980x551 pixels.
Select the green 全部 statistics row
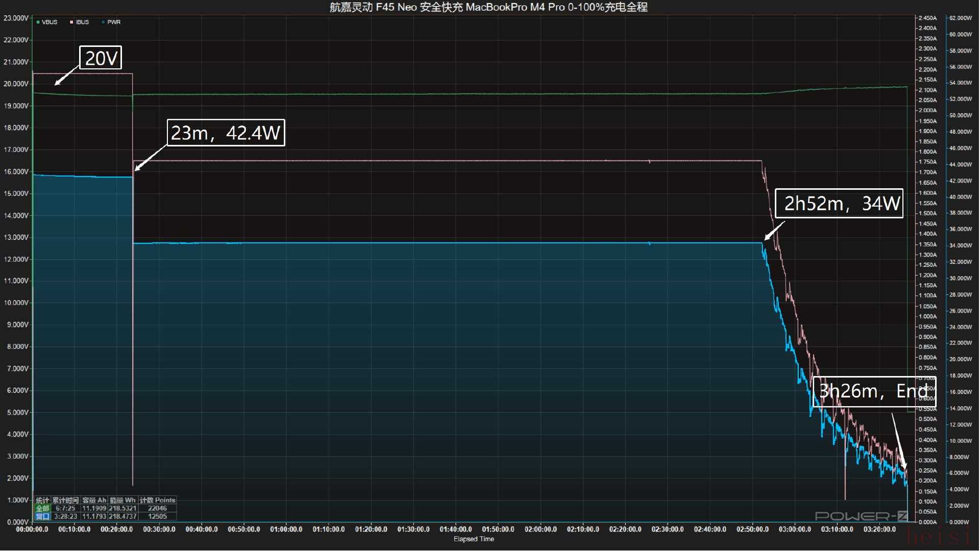[x=42, y=508]
